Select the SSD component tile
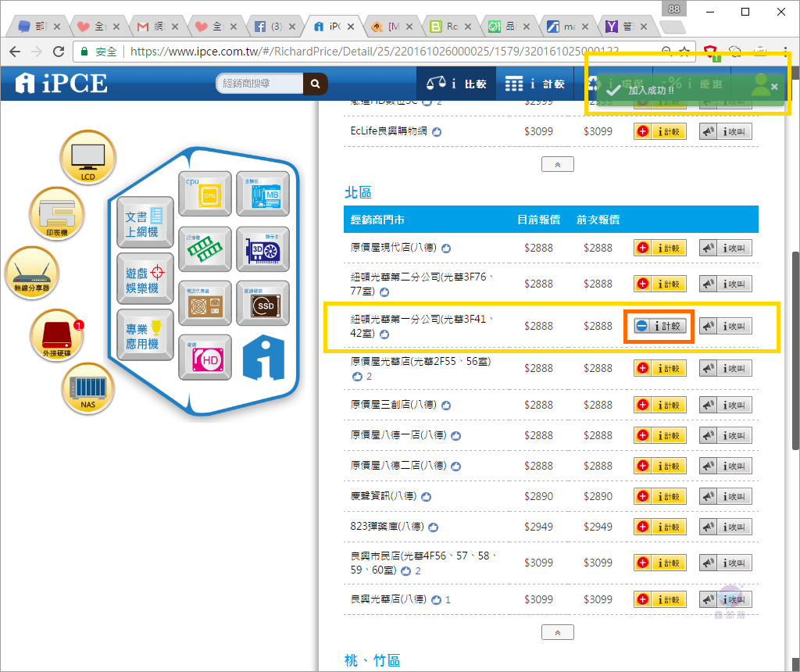 pos(262,303)
